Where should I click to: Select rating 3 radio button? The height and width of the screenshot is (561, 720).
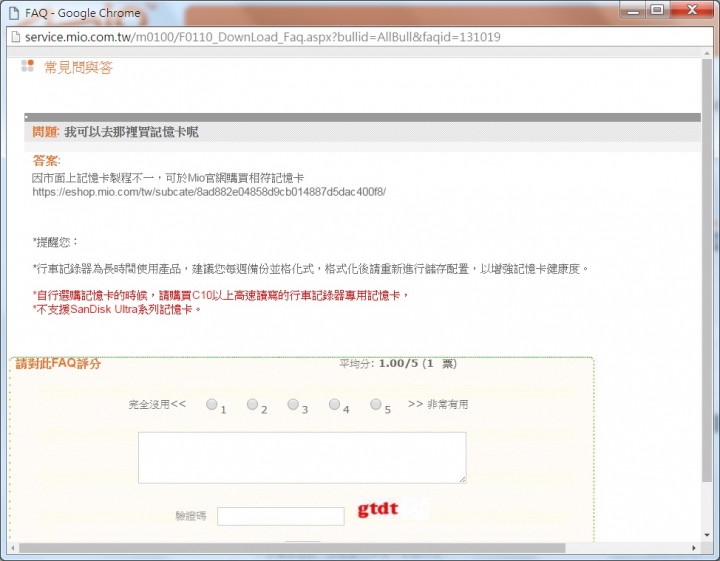[293, 404]
